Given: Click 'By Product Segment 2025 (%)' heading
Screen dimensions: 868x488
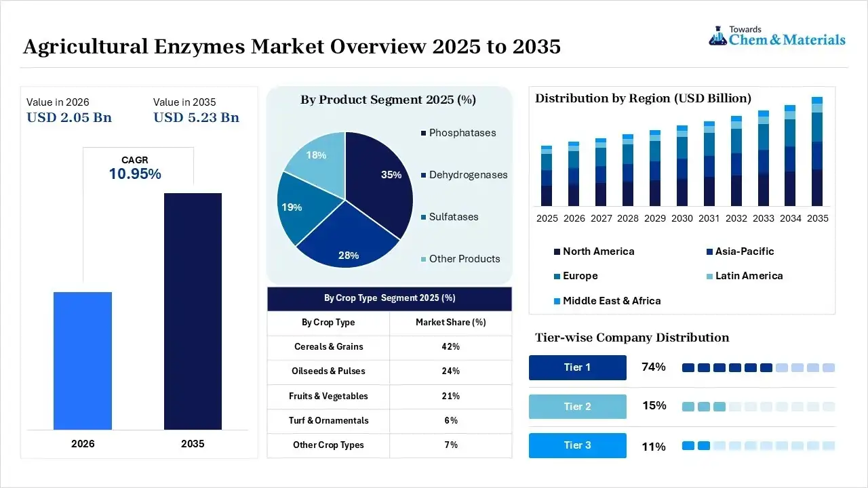Looking at the screenshot, I should pyautogui.click(x=389, y=100).
